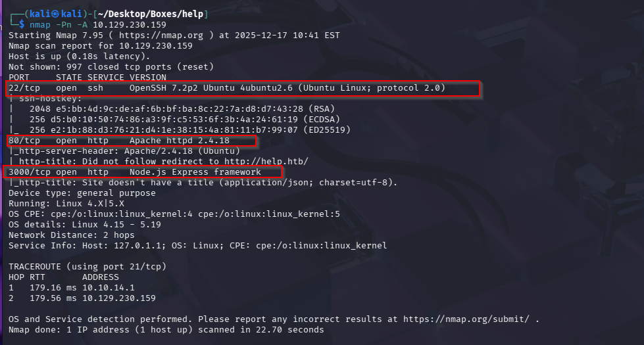The height and width of the screenshot is (345, 644).
Task: Click the Network Distance: 2 hops line
Action: click(x=71, y=235)
